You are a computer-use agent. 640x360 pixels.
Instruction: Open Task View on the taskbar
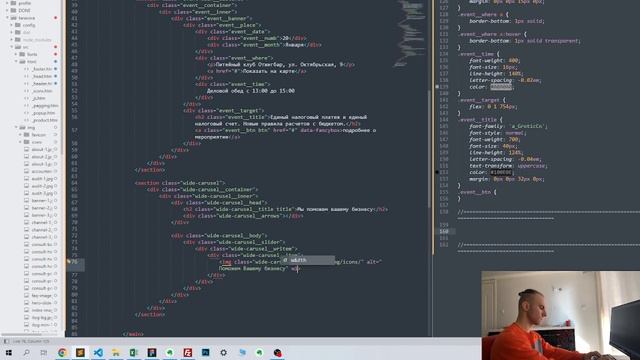point(44,353)
